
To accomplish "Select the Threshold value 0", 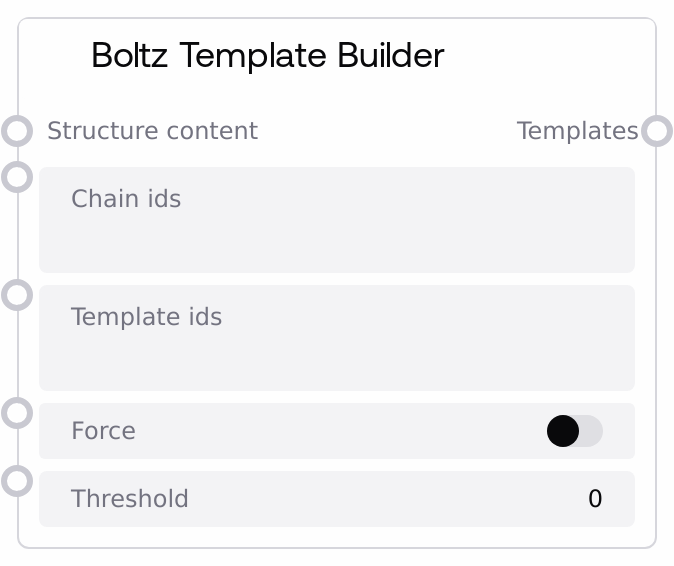I will point(595,499).
